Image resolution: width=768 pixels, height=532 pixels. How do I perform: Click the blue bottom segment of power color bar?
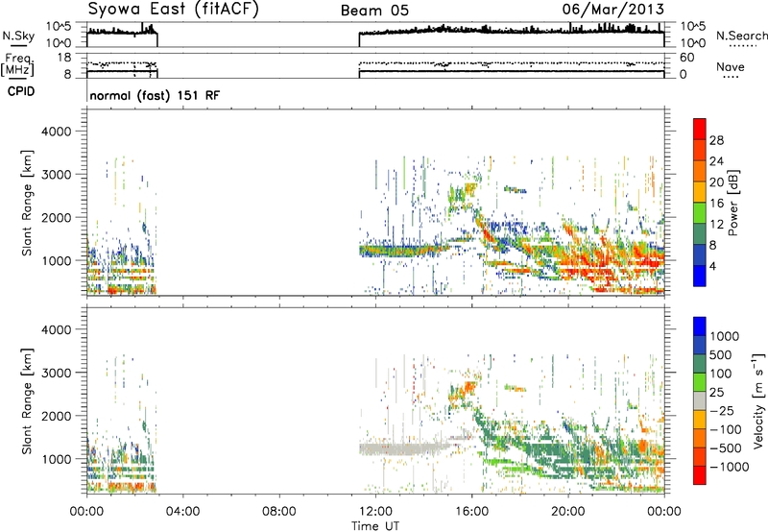700,276
